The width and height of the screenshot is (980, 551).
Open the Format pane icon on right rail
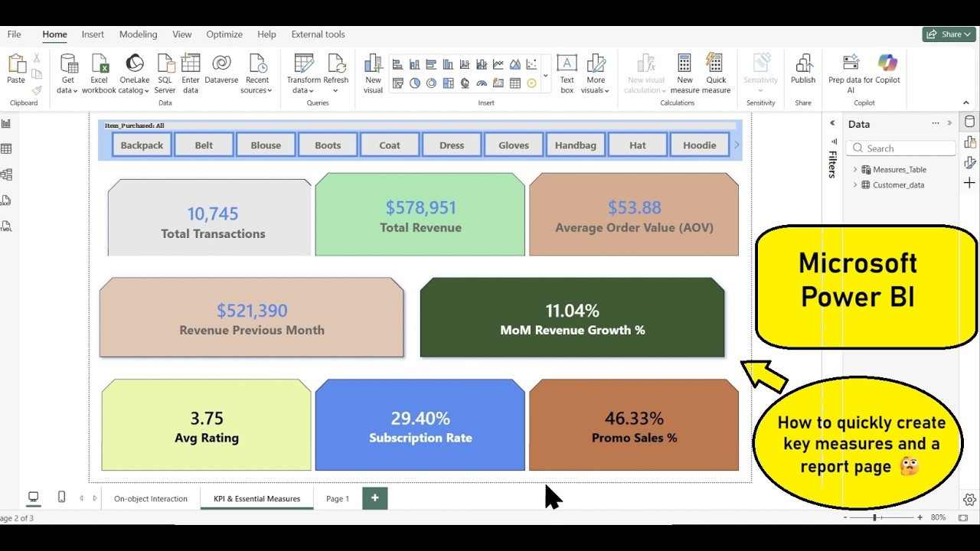tap(969, 162)
